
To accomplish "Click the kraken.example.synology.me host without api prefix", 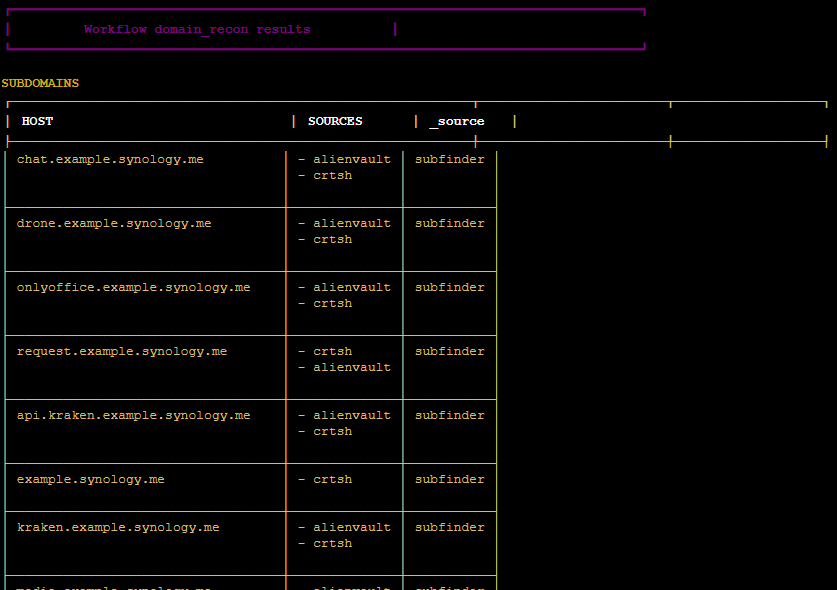I will (118, 528).
